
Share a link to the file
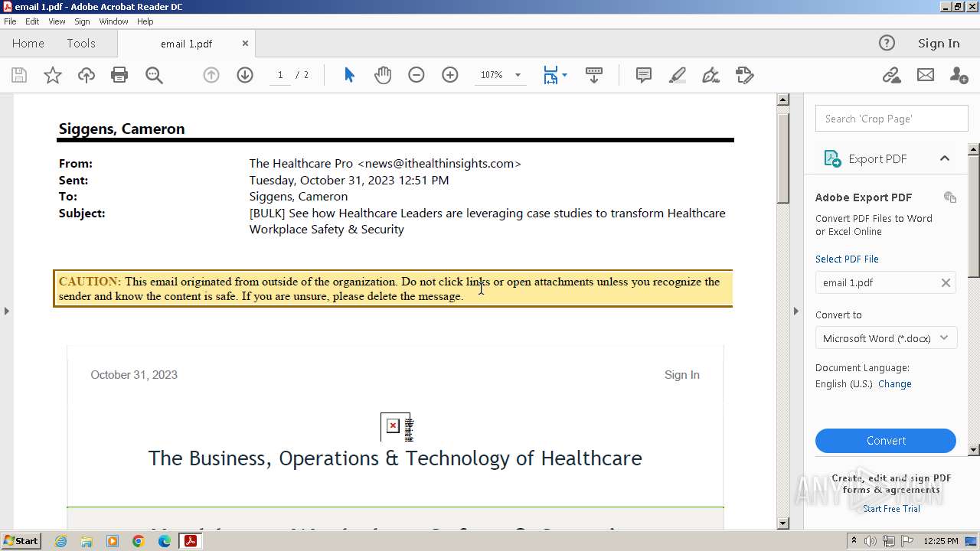tap(891, 75)
